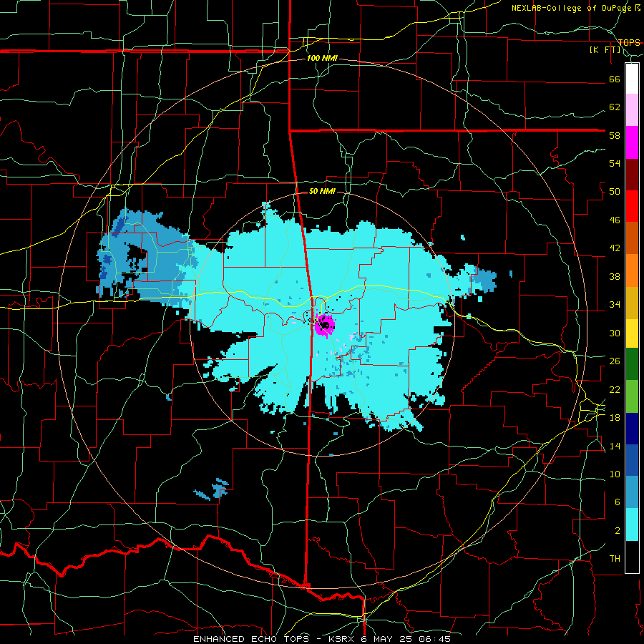The width and height of the screenshot is (644, 644).
Task: Pick the gold legend color swatch
Action: [632, 303]
